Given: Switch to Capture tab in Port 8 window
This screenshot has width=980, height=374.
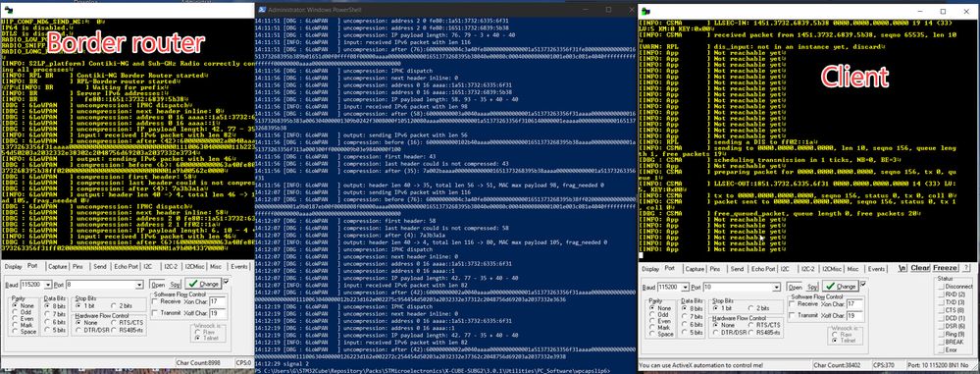Looking at the screenshot, I should [x=58, y=266].
